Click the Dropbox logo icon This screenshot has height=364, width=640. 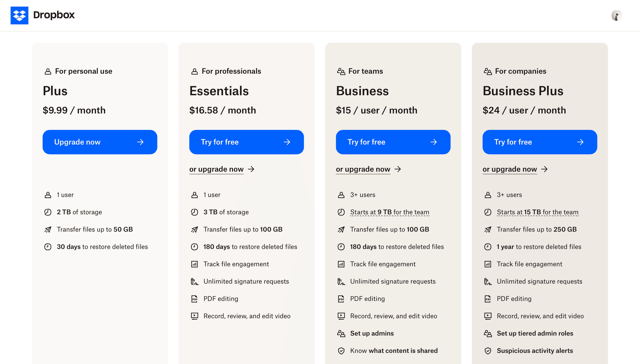coord(20,15)
